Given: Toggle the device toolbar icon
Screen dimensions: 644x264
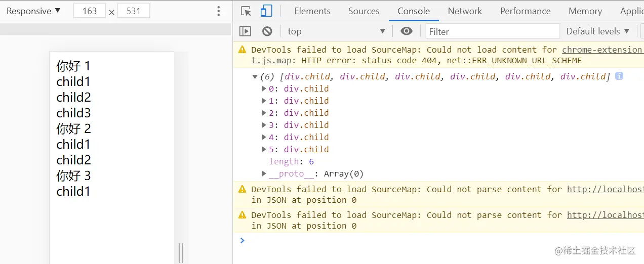Looking at the screenshot, I should click(x=266, y=11).
